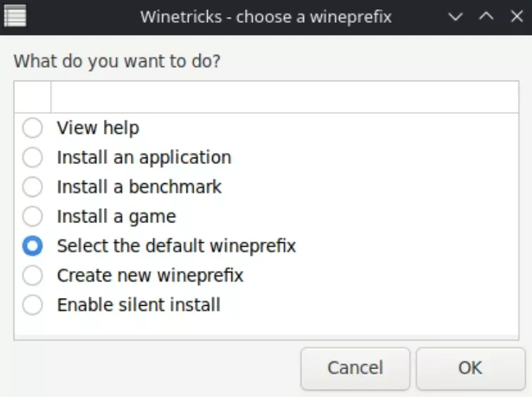This screenshot has height=397, width=532.
Task: Maximize the Winetricks window
Action: (486, 16)
